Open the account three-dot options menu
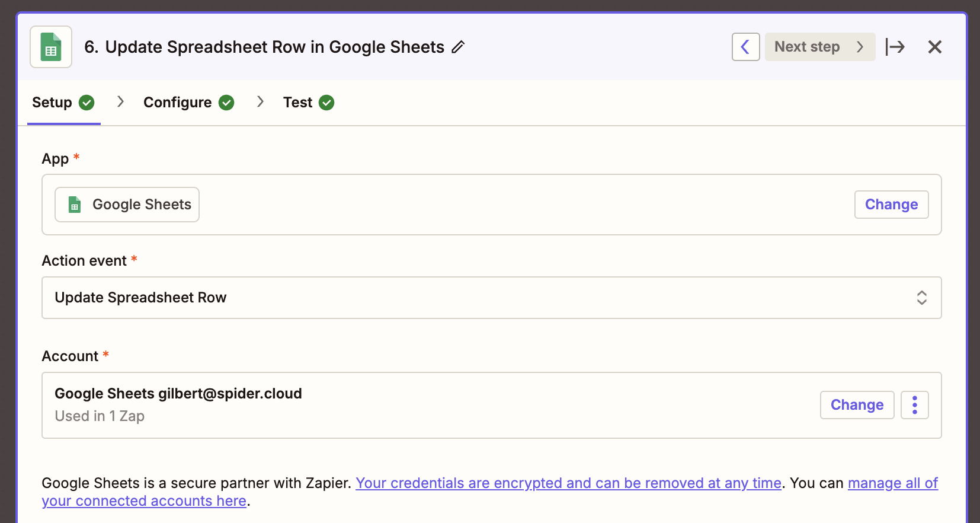Image resolution: width=980 pixels, height=523 pixels. [x=914, y=405]
